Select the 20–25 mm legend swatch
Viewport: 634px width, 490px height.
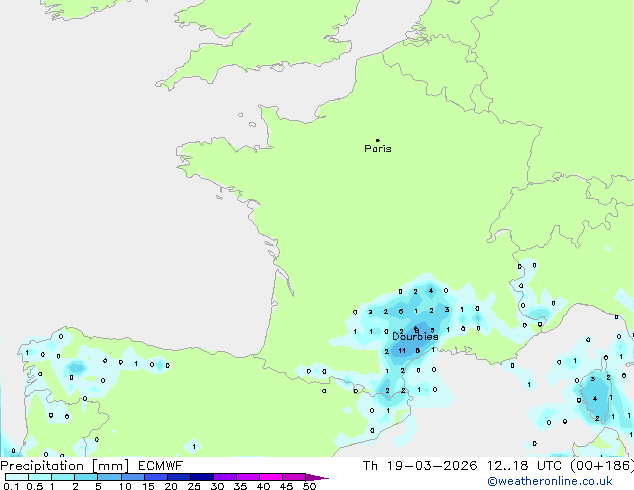178,477
